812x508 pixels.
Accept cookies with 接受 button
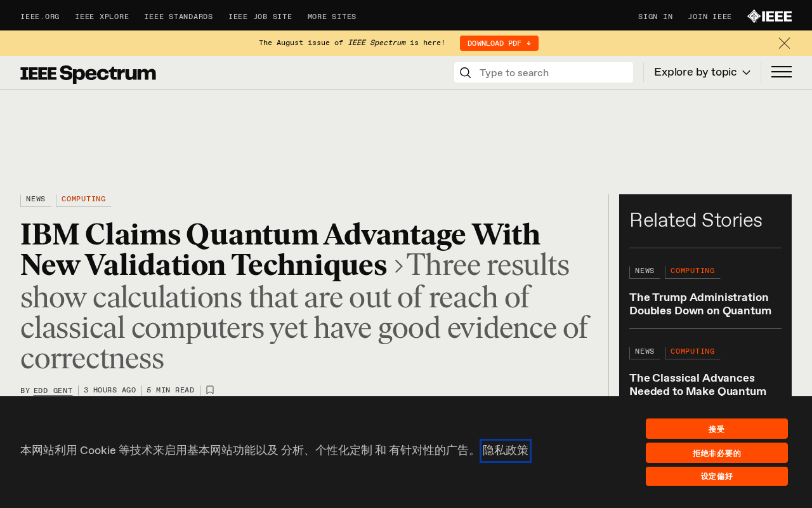point(717,429)
